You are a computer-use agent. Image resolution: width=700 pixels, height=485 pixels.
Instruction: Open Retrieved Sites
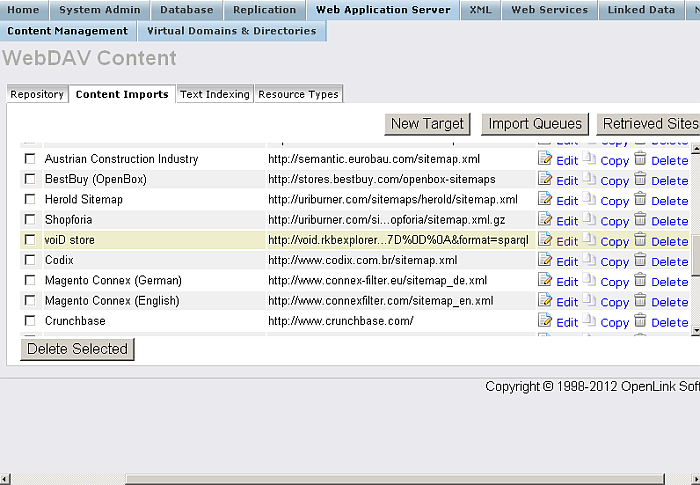(x=650, y=124)
